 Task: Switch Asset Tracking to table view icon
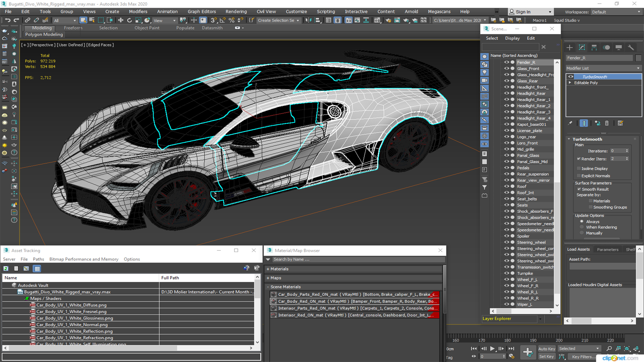[x=37, y=268]
